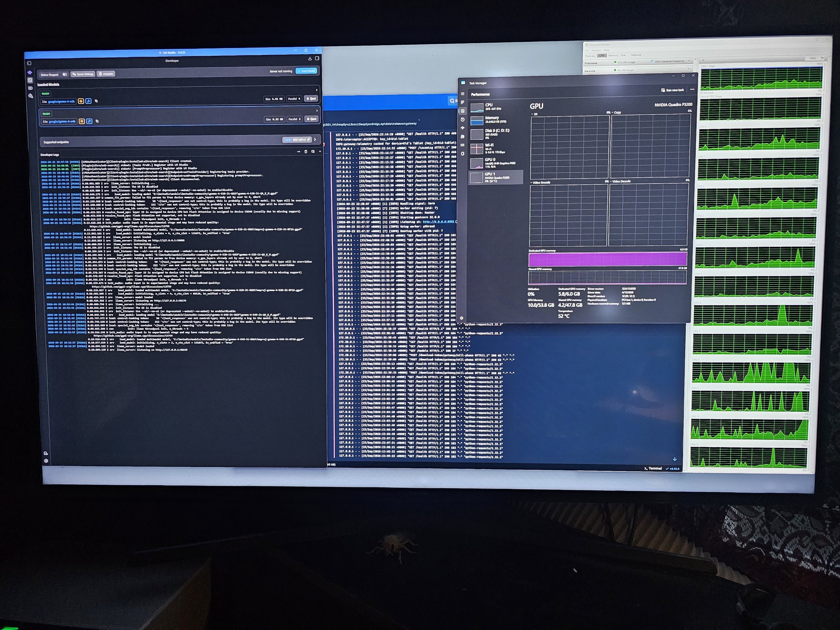Screen dimensions: 840x630
Task: Open My Models from LM Studio sidebar
Action: click(30, 88)
